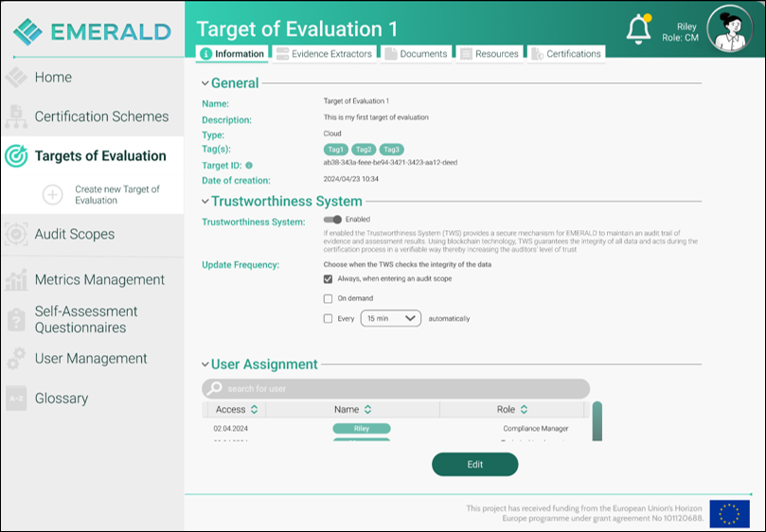Click the Self-Assessment Questionnaires icon
766x532 pixels.
(x=16, y=320)
